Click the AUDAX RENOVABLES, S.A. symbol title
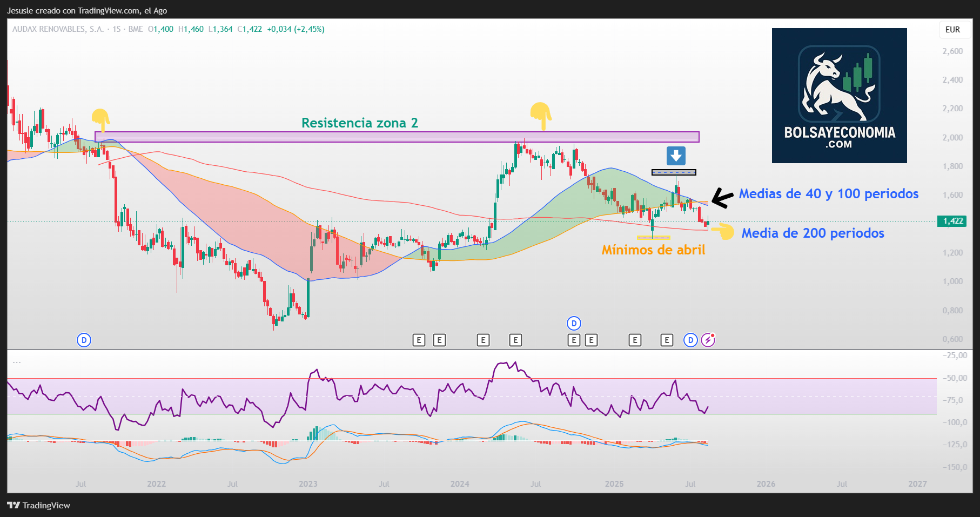The width and height of the screenshot is (980, 517). click(x=58, y=29)
